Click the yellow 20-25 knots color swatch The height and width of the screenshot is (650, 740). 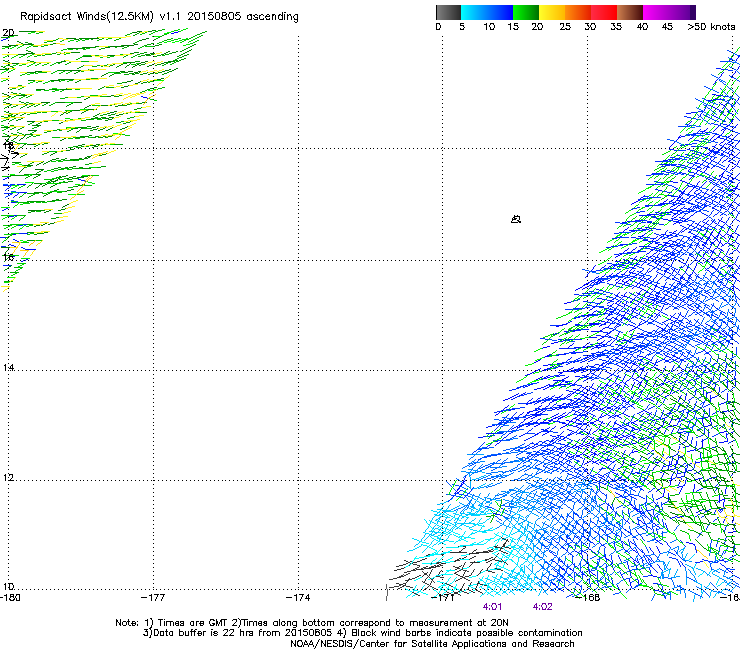point(552,12)
